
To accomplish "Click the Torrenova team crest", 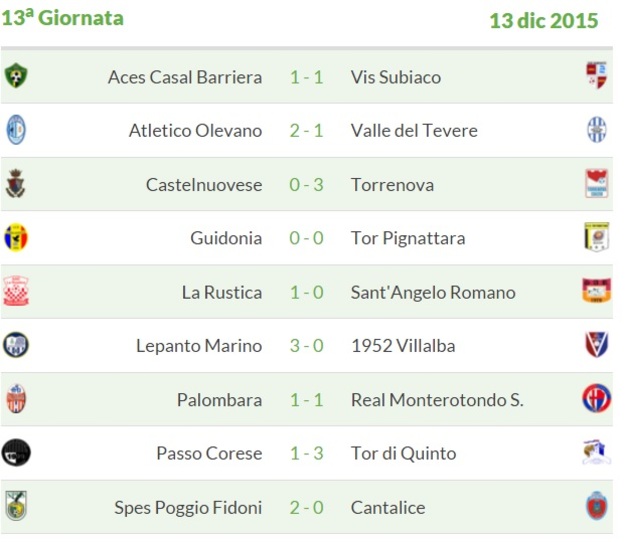I will coord(596,184).
